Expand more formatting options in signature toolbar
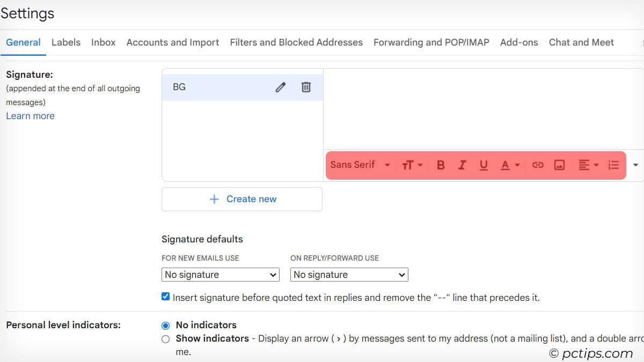 pos(635,165)
